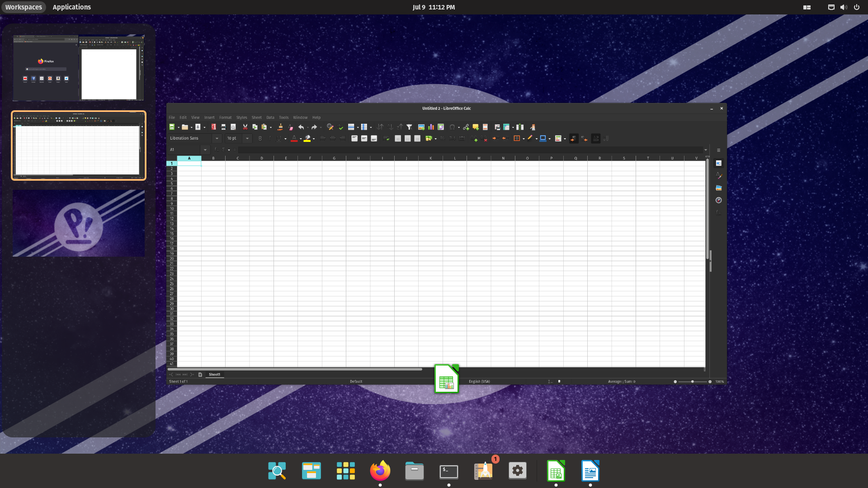The width and height of the screenshot is (868, 488).
Task: Toggle italic formatting
Action: [269, 138]
